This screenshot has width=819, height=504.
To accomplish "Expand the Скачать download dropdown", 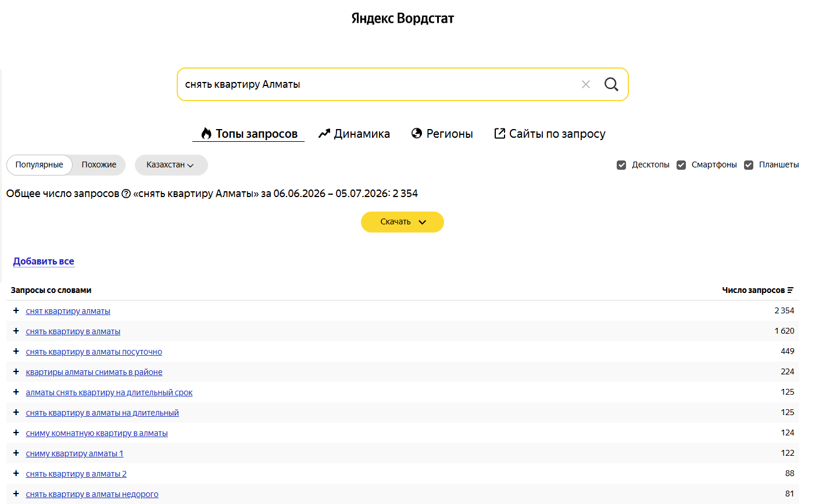I will (402, 222).
